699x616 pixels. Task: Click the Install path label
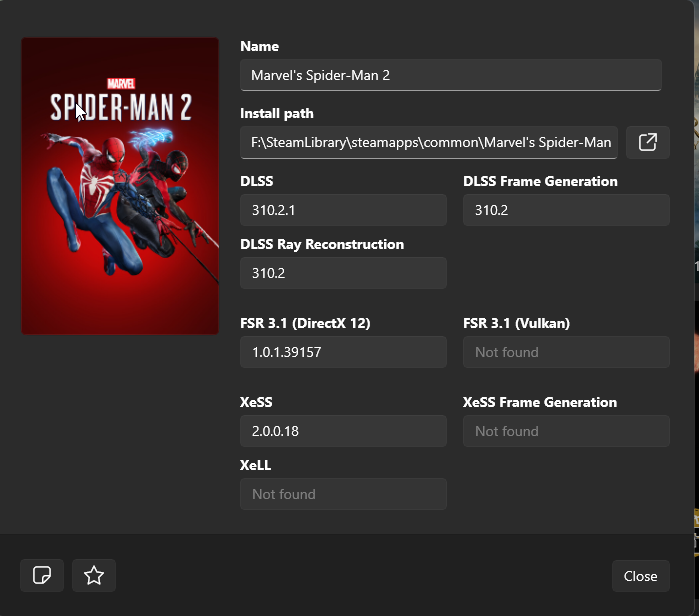click(277, 114)
